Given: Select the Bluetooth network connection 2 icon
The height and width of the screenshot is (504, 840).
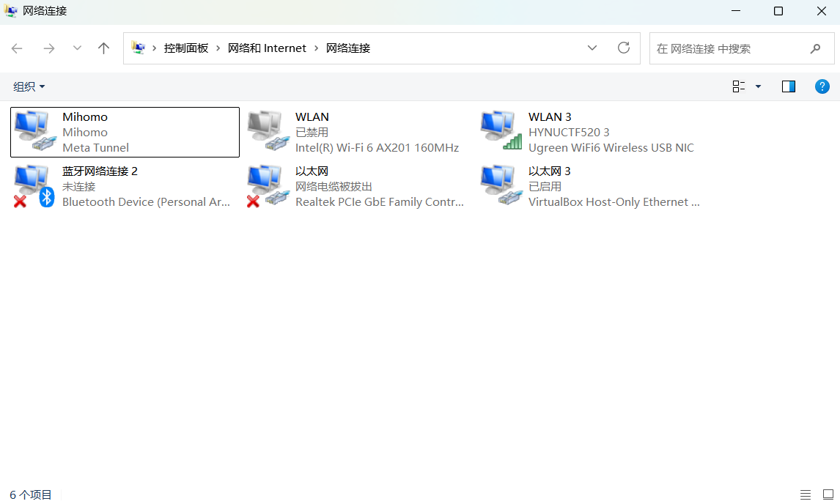Looking at the screenshot, I should [34, 186].
